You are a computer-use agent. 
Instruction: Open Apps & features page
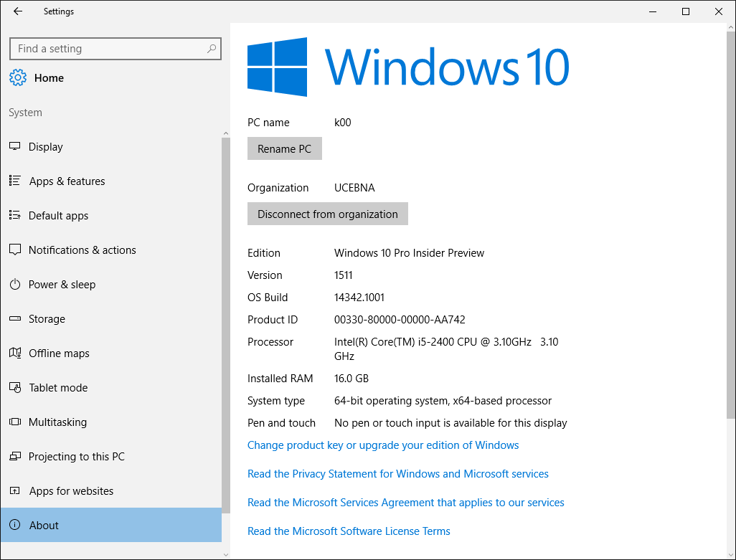coord(111,181)
